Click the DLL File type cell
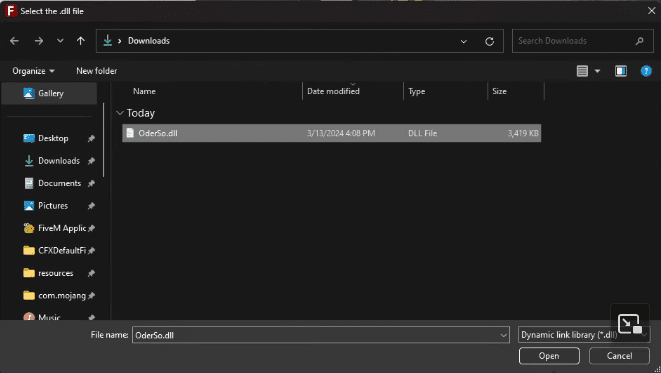The image size is (661, 373). (x=422, y=133)
